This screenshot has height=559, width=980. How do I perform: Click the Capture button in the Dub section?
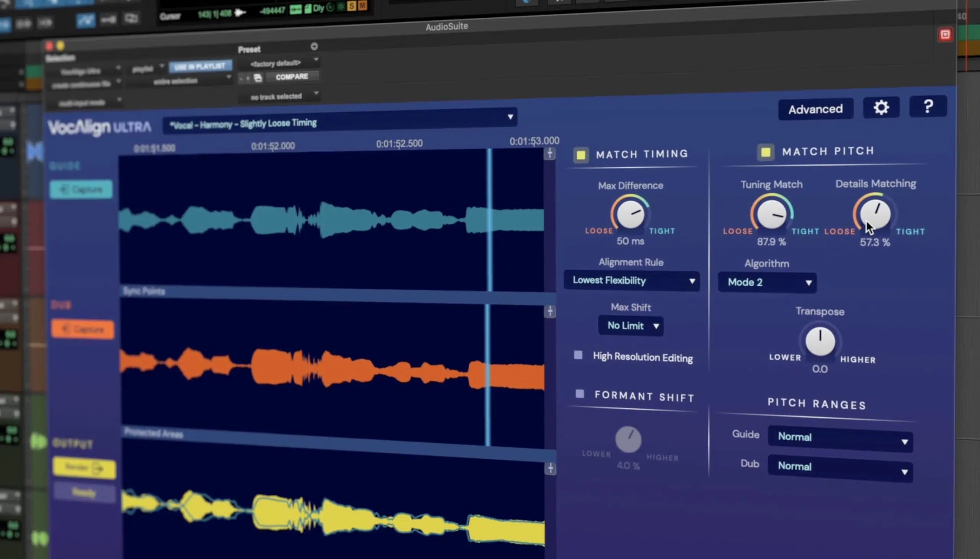pos(82,329)
